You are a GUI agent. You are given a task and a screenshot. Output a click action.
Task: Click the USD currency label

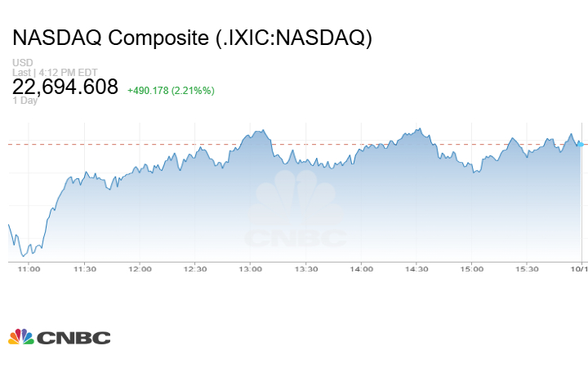[x=23, y=63]
